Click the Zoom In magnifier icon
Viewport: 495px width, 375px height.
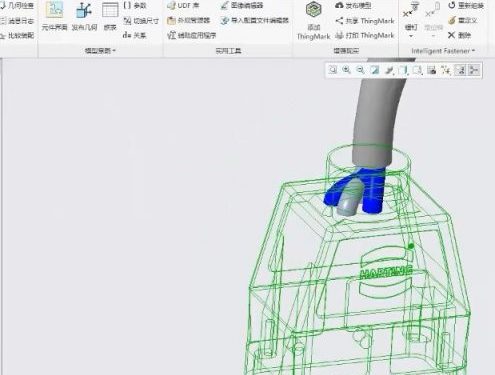(x=347, y=70)
